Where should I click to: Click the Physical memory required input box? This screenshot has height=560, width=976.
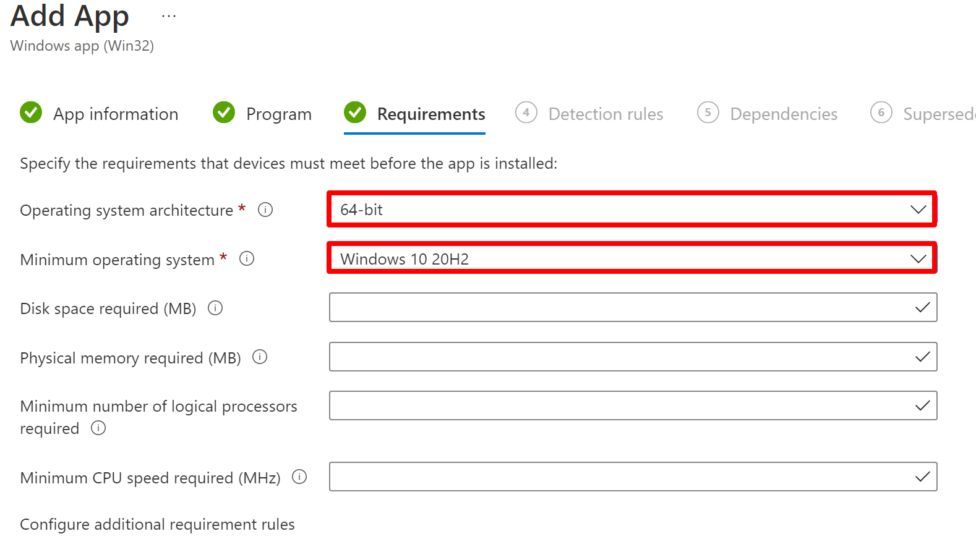coord(619,357)
